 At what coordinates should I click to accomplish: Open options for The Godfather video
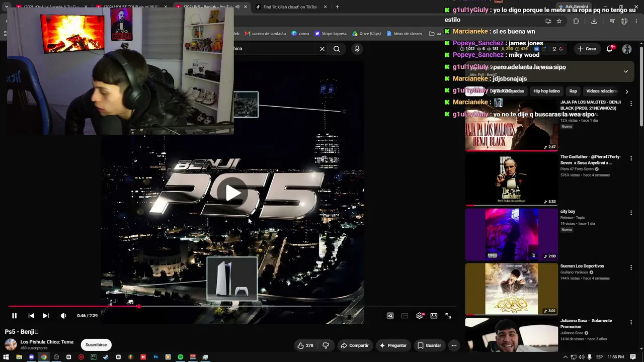tap(631, 158)
